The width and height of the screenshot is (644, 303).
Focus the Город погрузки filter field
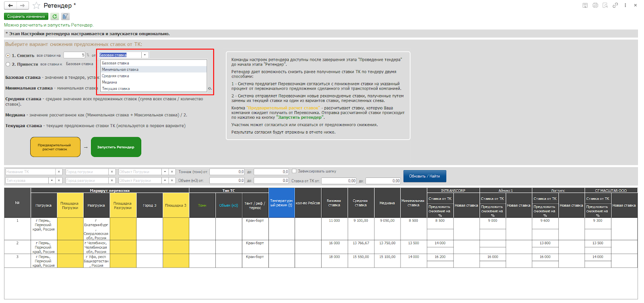pyautogui.click(x=87, y=172)
